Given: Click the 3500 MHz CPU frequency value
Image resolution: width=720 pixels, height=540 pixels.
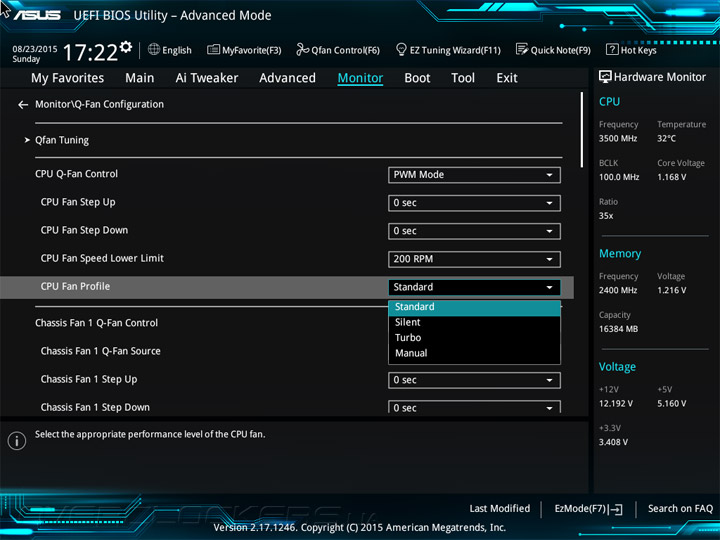Looking at the screenshot, I should (618, 139).
